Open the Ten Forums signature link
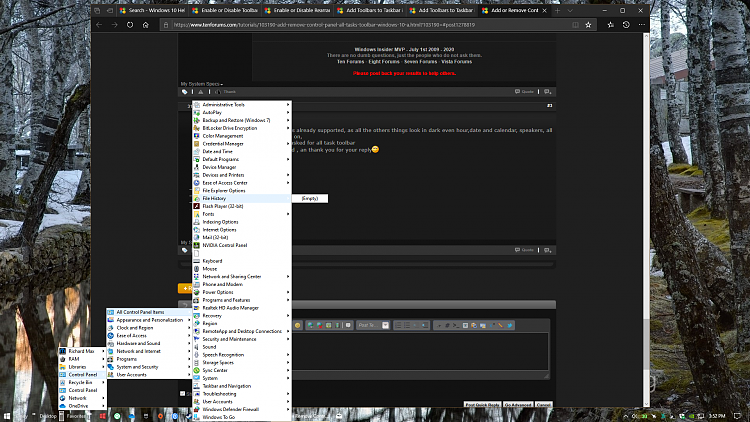750x422 pixels. pos(350,62)
